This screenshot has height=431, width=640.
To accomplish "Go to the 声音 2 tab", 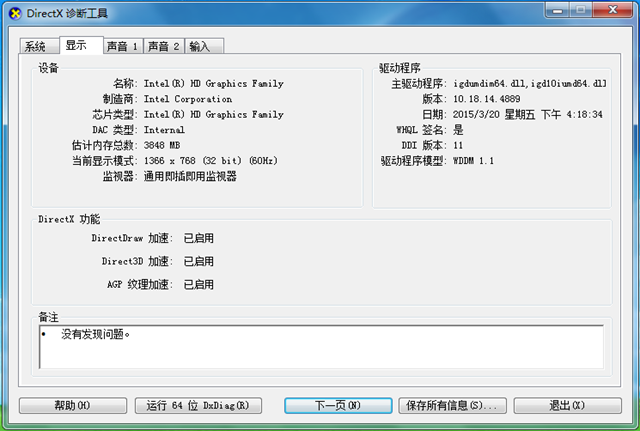I will (163, 46).
